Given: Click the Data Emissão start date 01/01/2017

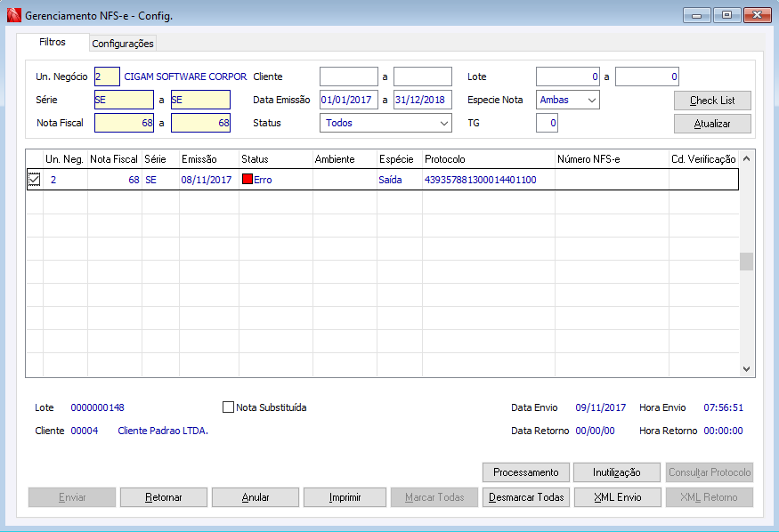Looking at the screenshot, I should click(349, 100).
